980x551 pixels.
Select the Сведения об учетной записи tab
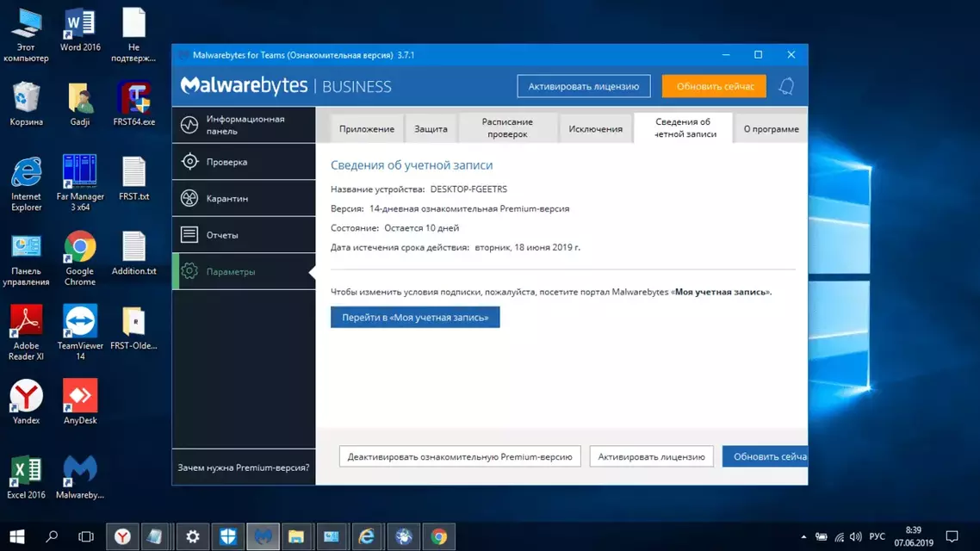[683, 128]
